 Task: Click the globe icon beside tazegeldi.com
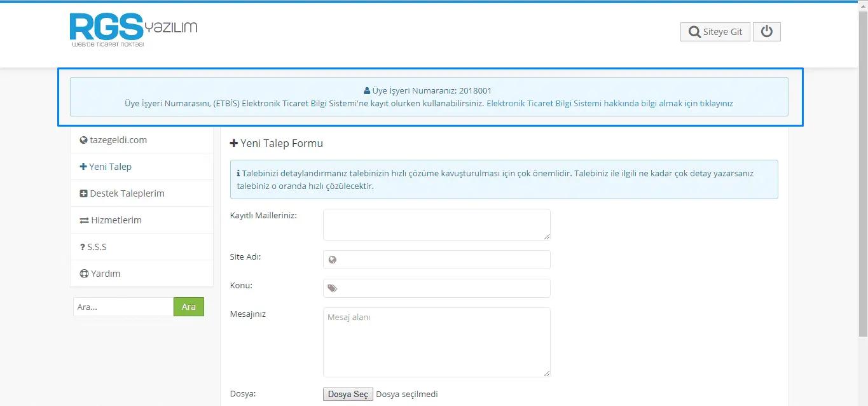[x=83, y=140]
